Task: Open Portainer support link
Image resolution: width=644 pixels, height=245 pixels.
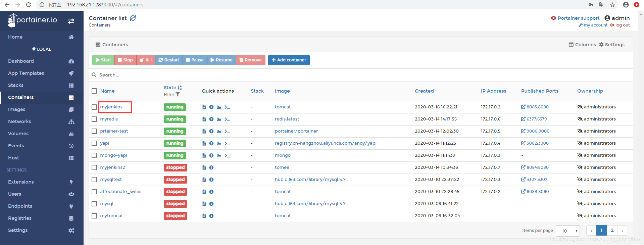Action: [x=575, y=18]
